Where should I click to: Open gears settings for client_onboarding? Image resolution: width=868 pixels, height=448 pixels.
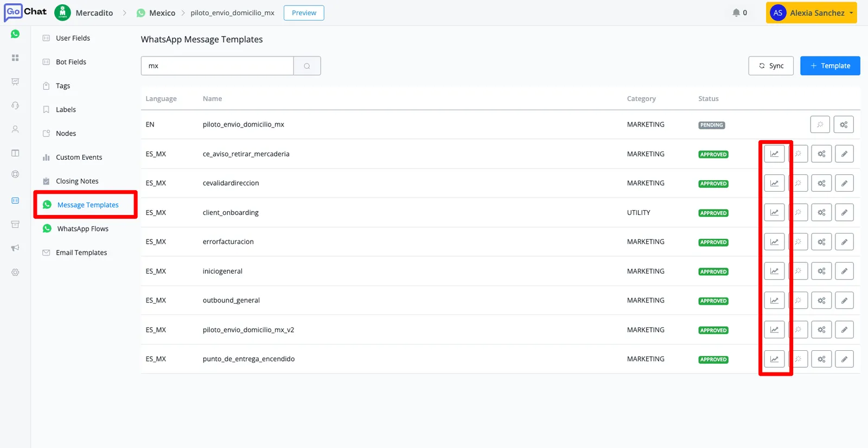point(821,212)
